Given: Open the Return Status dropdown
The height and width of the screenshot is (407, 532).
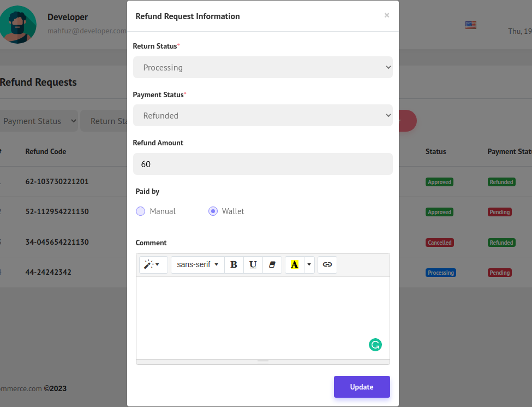Looking at the screenshot, I should (x=262, y=67).
